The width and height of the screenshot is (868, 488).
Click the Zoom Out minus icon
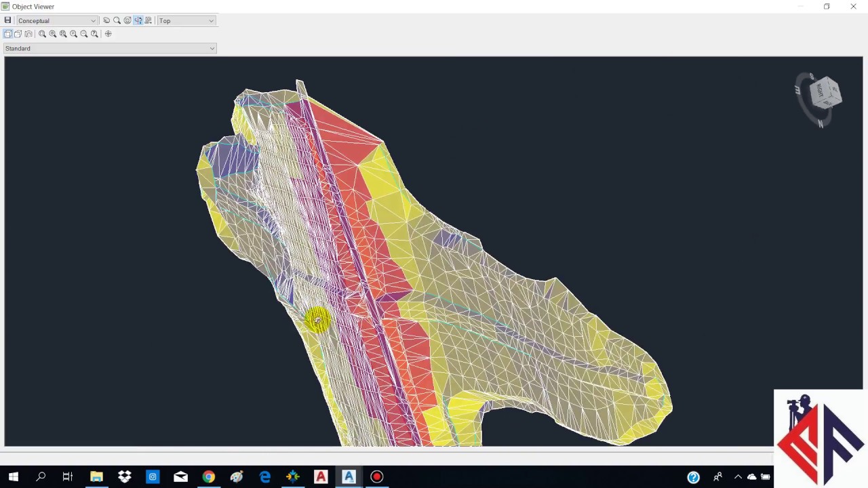point(84,34)
